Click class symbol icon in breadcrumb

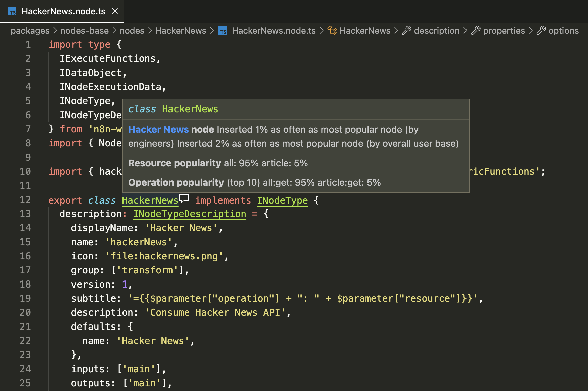(332, 31)
